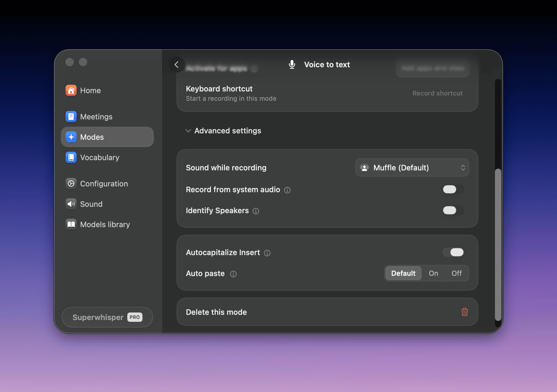Image resolution: width=557 pixels, height=392 pixels.
Task: Click the Configuration gear icon
Action: click(x=71, y=184)
